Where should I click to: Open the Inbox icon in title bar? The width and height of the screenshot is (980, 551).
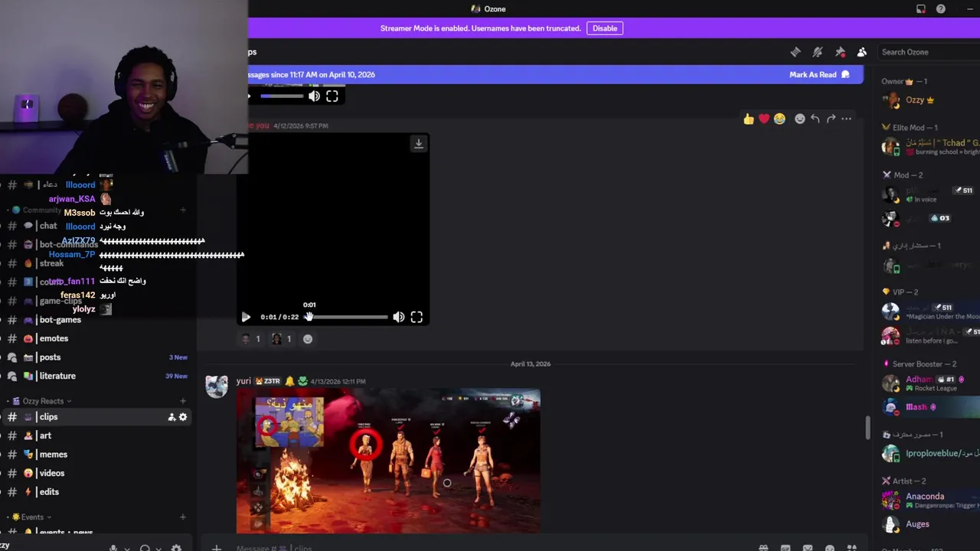(x=921, y=9)
